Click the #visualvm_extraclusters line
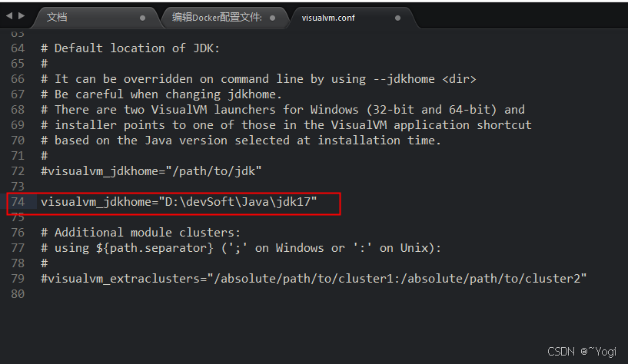 point(314,279)
